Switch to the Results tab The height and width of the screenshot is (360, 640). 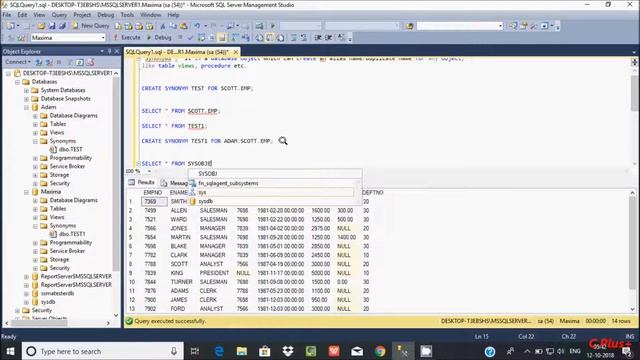click(142, 182)
